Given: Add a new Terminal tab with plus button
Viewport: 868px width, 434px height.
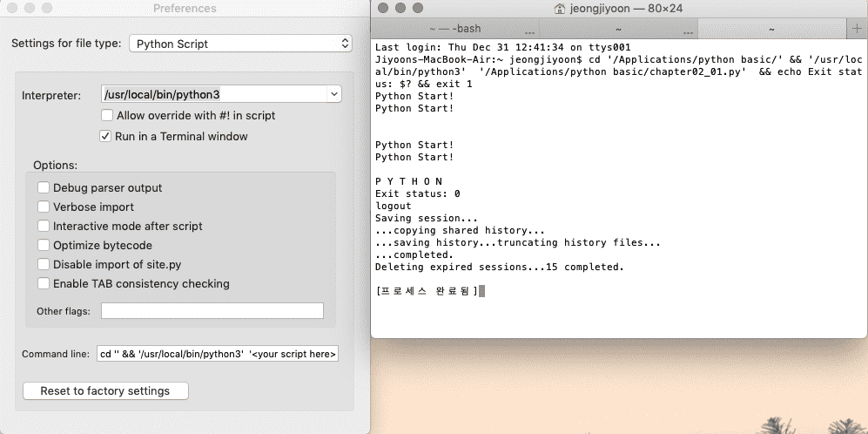Looking at the screenshot, I should click(857, 29).
